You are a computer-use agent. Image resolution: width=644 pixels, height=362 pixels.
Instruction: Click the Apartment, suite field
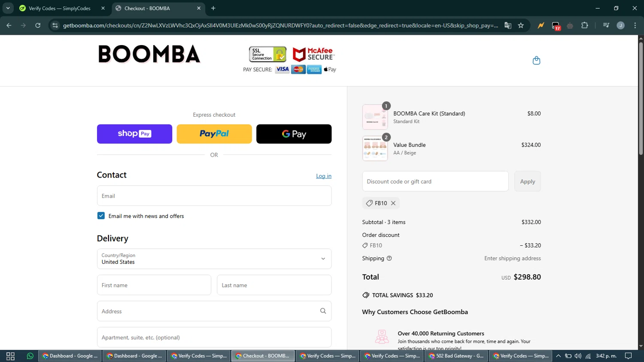pos(214,337)
